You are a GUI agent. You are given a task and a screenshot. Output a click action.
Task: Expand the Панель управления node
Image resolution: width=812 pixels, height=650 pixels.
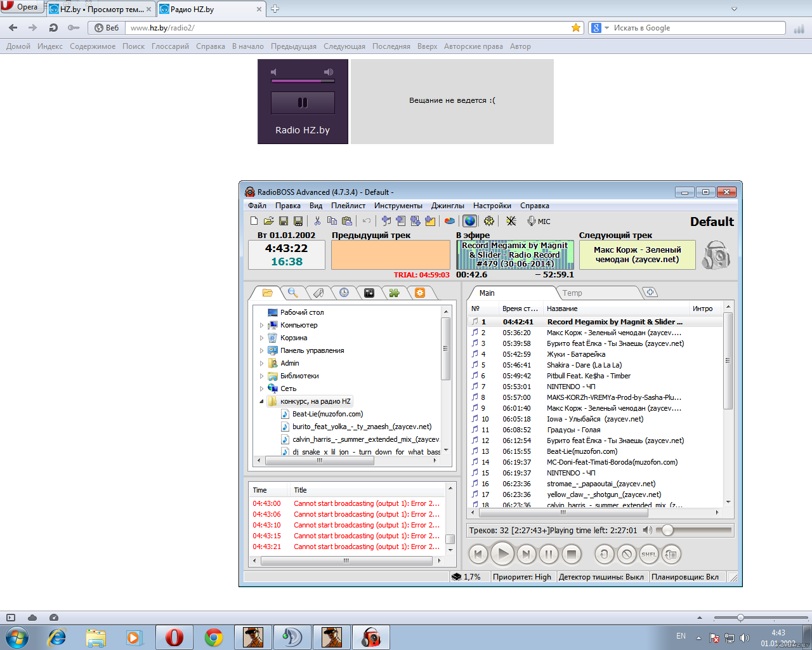(261, 350)
